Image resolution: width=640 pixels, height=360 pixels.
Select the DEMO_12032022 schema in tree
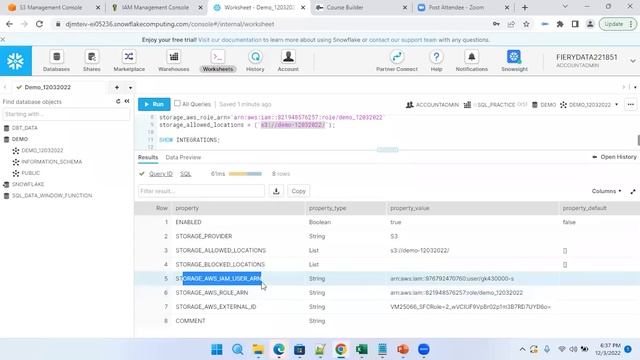point(42,151)
